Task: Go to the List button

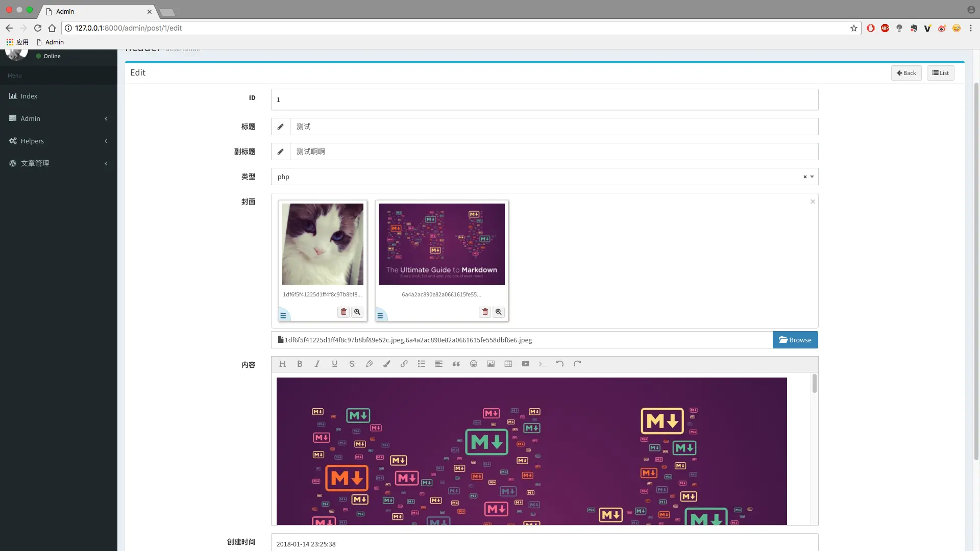Action: [940, 73]
